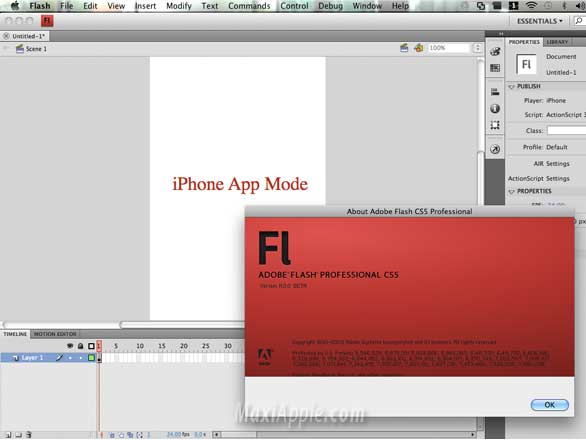Expand the collapsed panel dock arrows

click(501, 34)
